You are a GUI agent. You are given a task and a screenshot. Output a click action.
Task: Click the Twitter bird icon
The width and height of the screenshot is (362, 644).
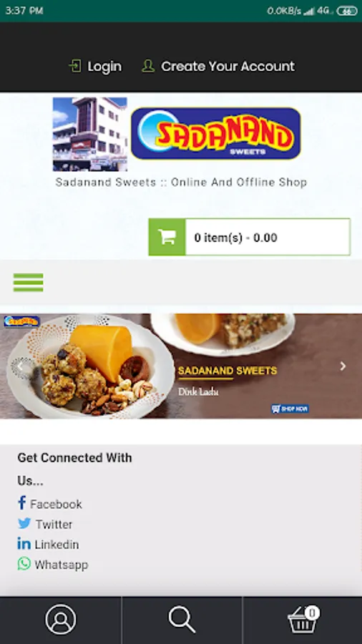24,524
